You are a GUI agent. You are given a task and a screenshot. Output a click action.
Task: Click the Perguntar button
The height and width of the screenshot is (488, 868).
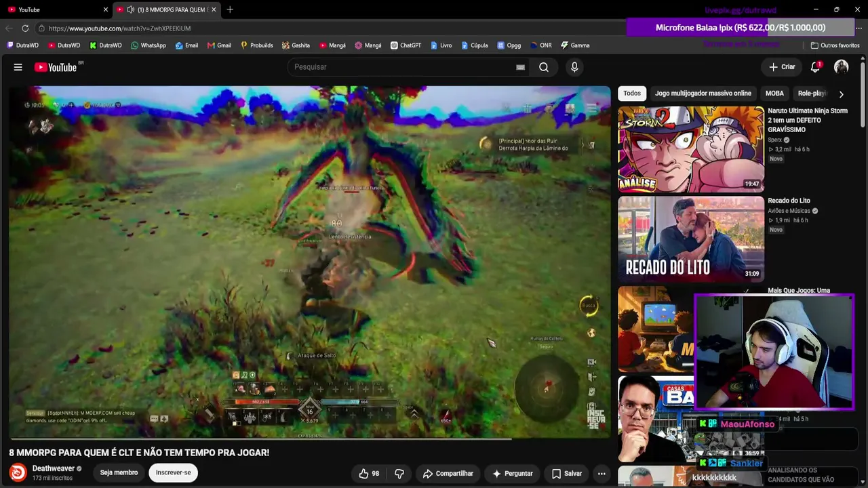(x=512, y=474)
